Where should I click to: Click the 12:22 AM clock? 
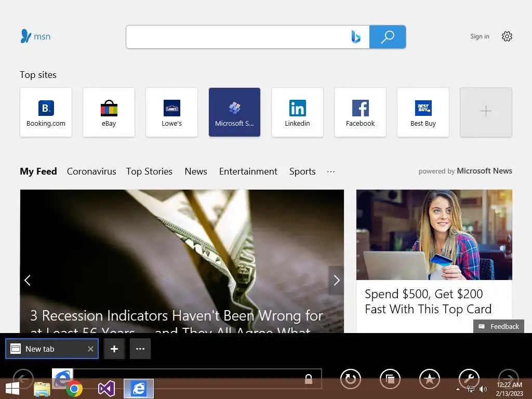point(509,385)
